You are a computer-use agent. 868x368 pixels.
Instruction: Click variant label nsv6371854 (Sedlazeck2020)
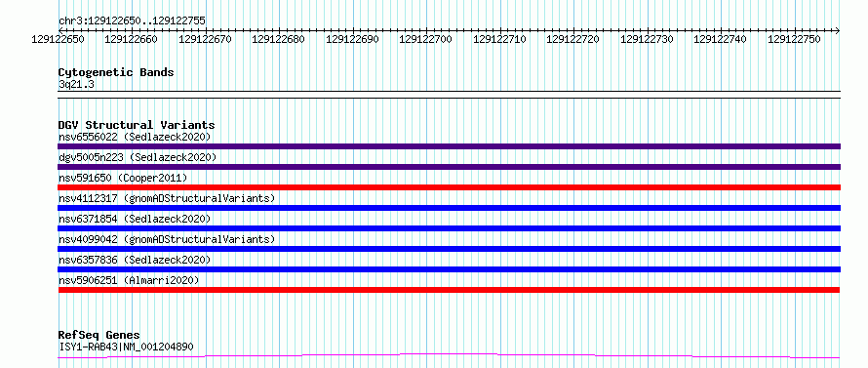coord(135,219)
